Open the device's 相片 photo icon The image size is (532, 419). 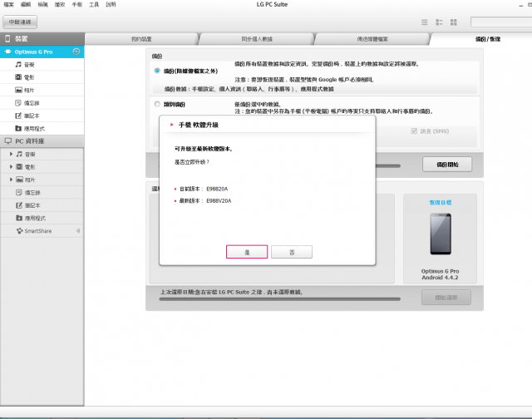point(18,90)
